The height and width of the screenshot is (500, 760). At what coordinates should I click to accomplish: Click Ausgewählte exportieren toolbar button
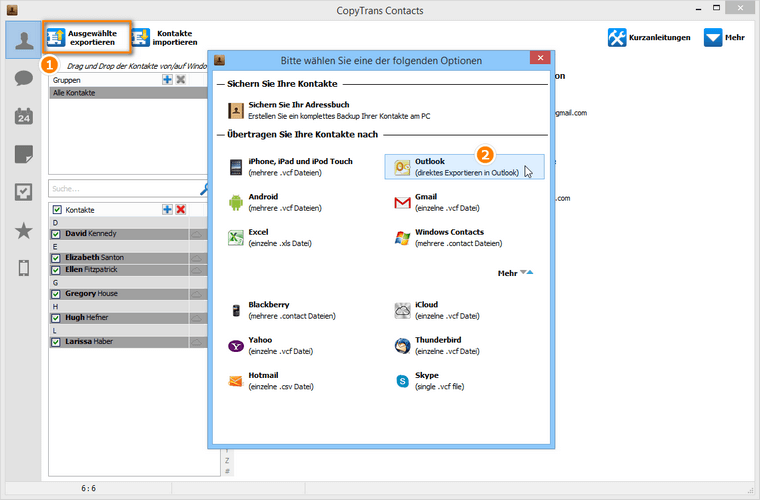click(x=87, y=37)
